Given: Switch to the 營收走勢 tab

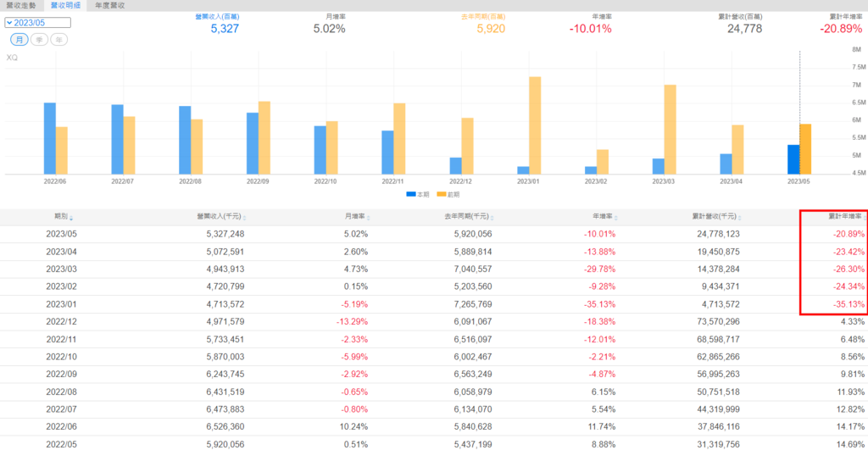Looking at the screenshot, I should [x=21, y=5].
